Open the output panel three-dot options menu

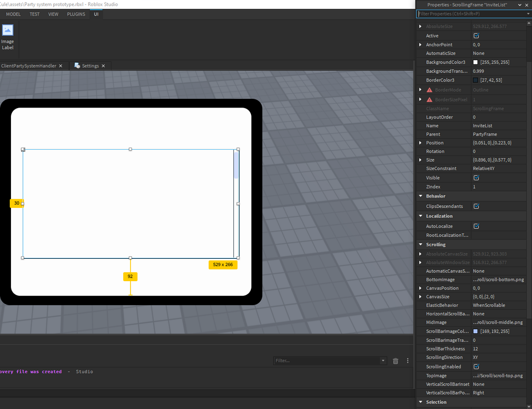pos(408,361)
